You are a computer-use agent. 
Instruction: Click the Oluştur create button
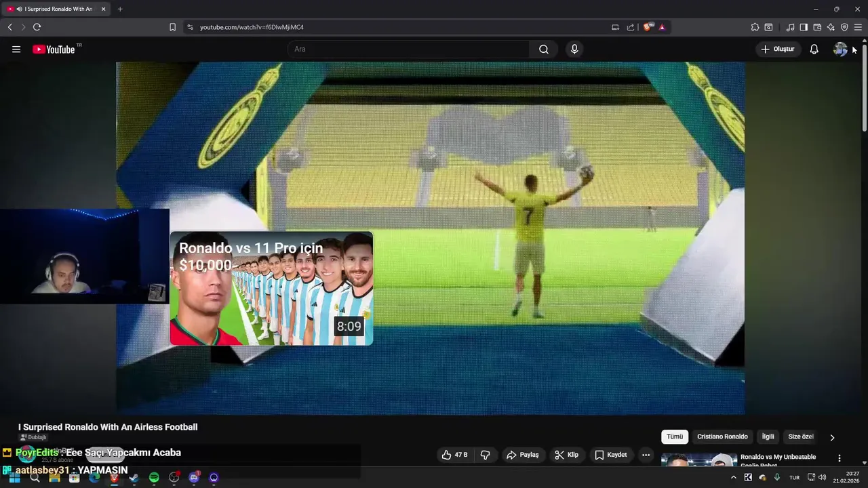coord(778,49)
